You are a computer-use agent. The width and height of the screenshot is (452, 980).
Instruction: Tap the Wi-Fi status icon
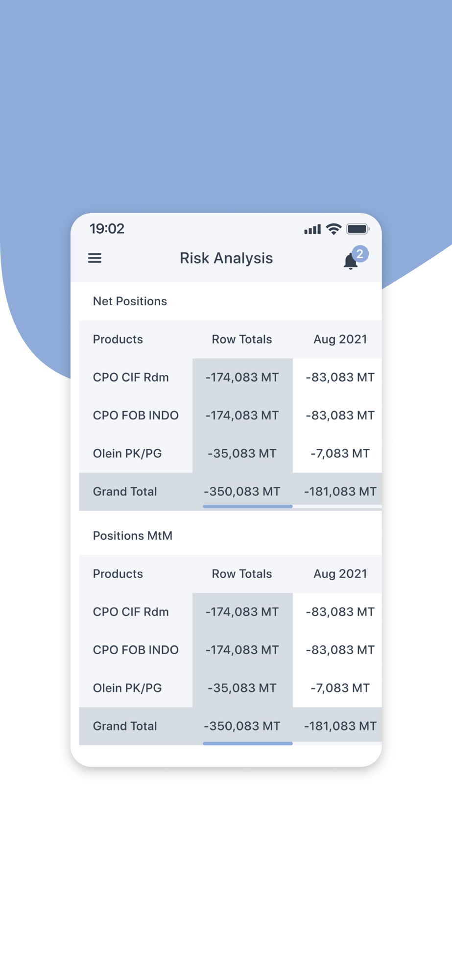(333, 229)
